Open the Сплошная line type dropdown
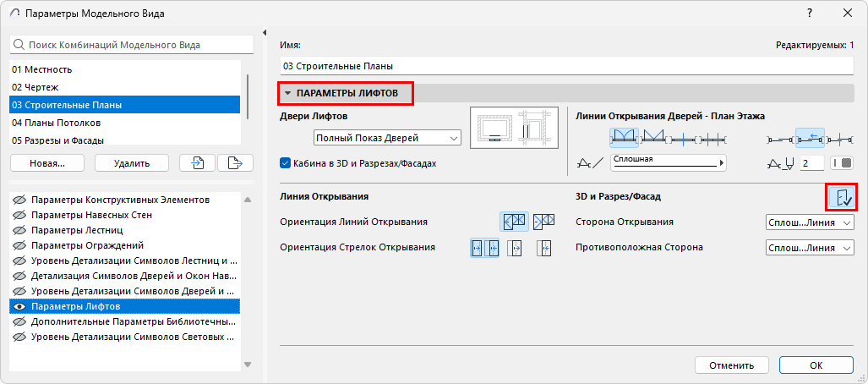The image size is (868, 384). coord(669,163)
